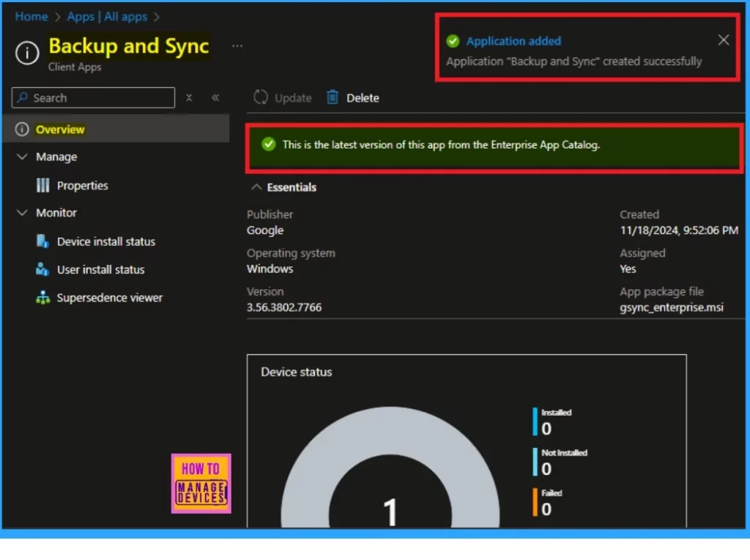Image resolution: width=750 pixels, height=560 pixels.
Task: Click the User install status icon
Action: point(42,269)
